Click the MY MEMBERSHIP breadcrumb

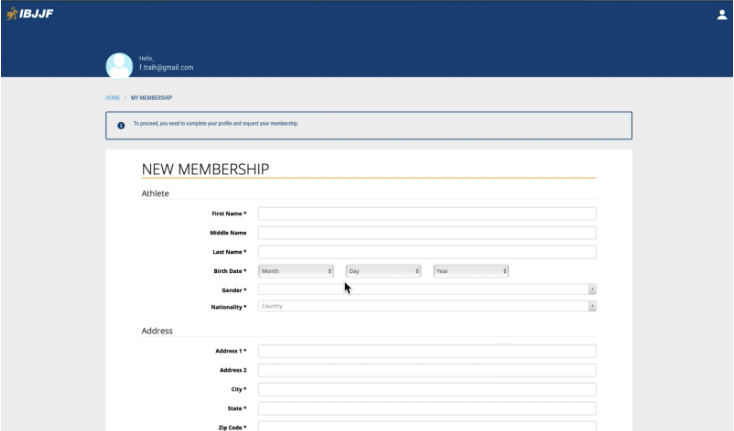pyautogui.click(x=151, y=98)
